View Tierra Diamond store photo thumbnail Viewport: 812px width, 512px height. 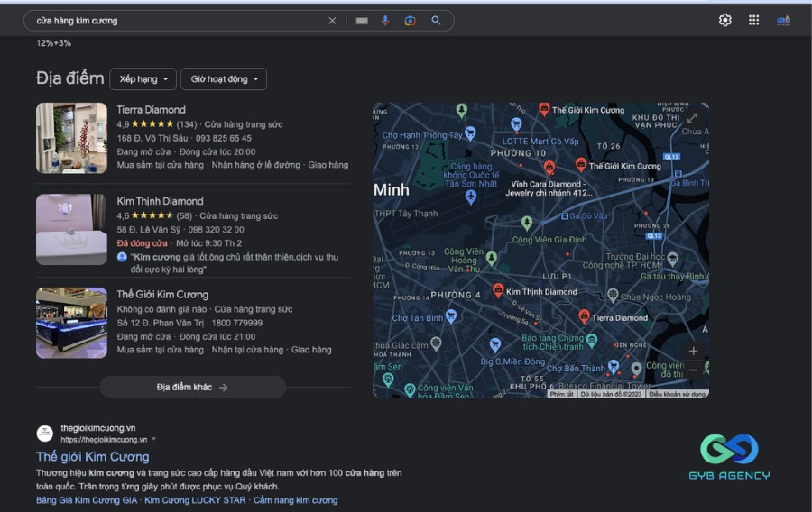[71, 138]
